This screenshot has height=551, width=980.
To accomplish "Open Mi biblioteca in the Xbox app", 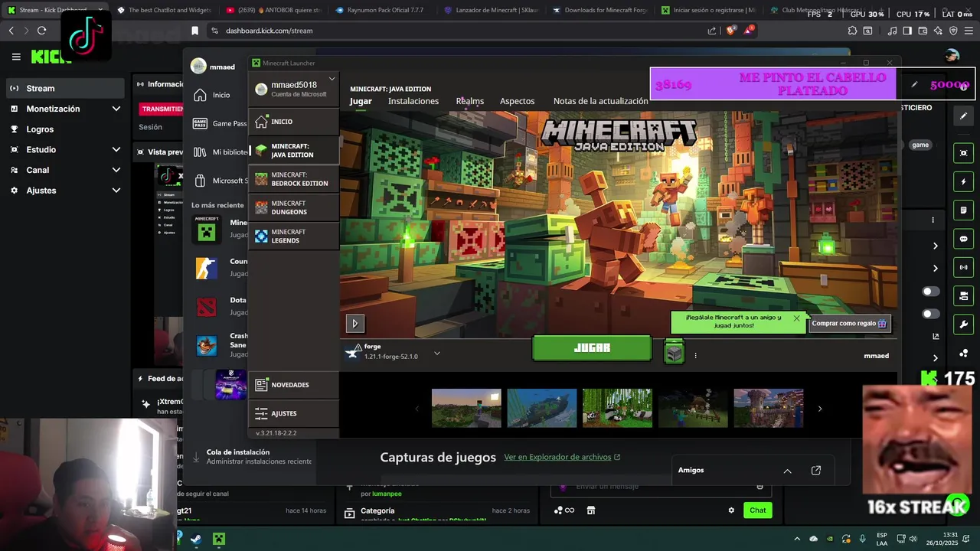I will 220,152.
